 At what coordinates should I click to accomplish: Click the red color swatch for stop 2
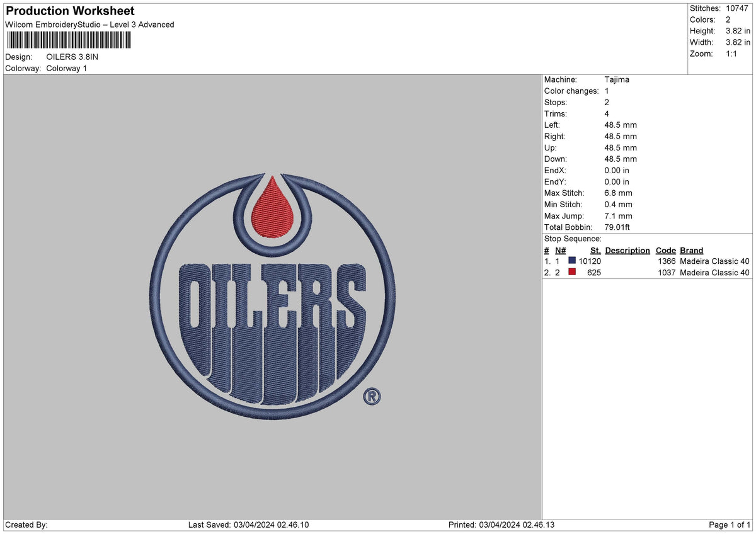click(x=572, y=272)
